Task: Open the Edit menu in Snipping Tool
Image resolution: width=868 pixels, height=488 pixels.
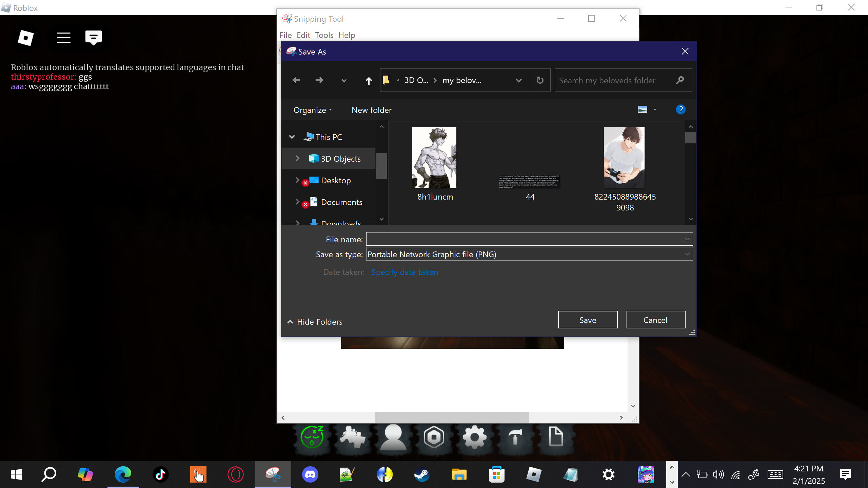Action: (x=303, y=35)
